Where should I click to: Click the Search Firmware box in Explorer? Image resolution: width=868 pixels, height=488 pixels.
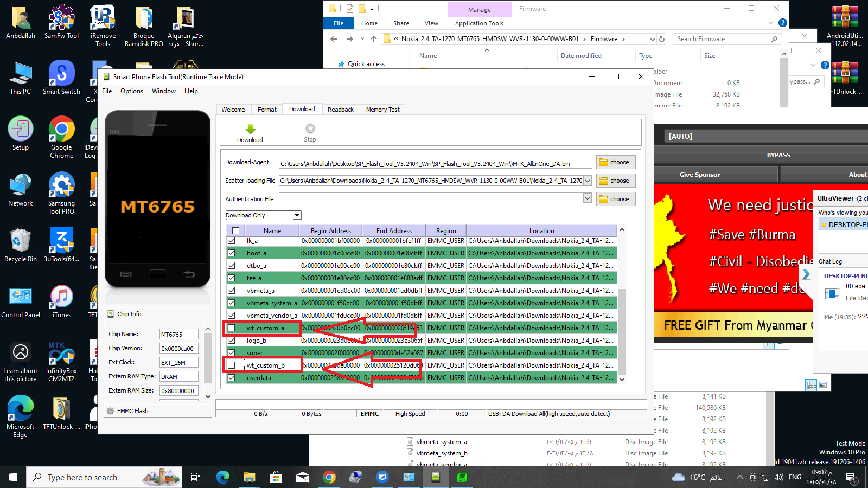tap(727, 39)
